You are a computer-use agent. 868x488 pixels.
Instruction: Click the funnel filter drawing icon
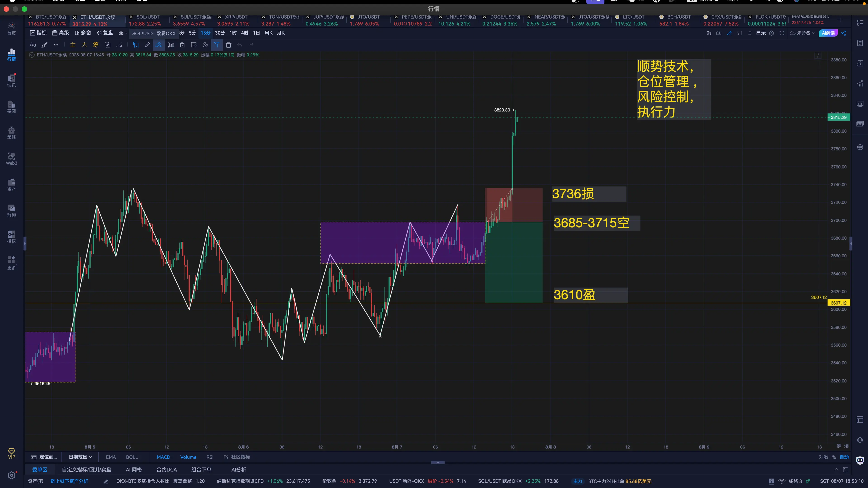pos(217,45)
